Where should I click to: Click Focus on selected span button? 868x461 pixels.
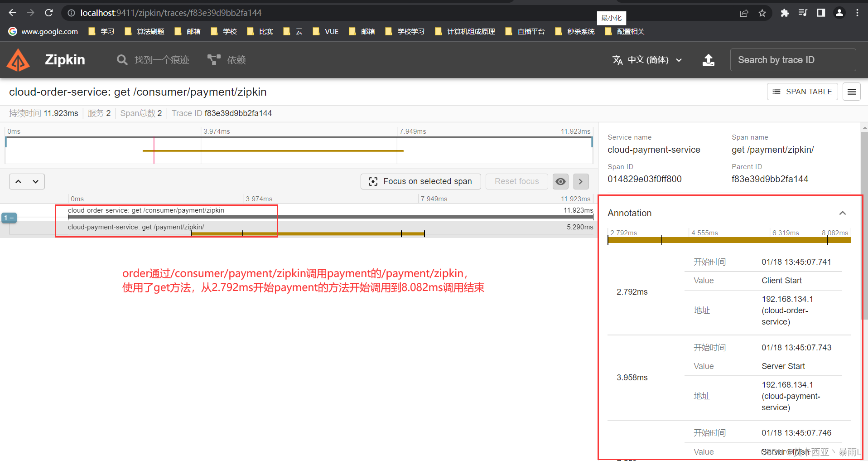click(421, 181)
